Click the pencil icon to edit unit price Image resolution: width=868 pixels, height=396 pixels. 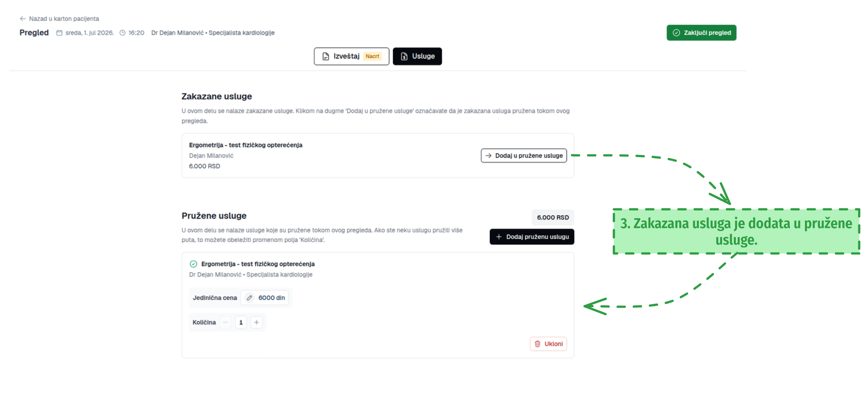(x=249, y=298)
